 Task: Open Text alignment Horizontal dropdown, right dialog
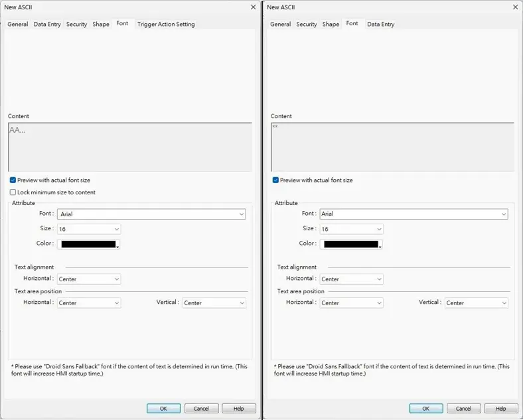pyautogui.click(x=351, y=279)
